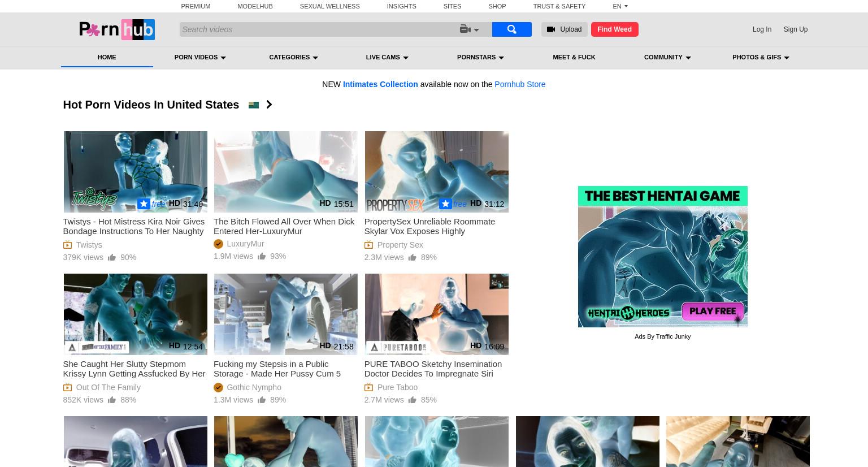Screen dimensions: 868x467
Task: Open the video thumbnail with 15:51 duration
Action: pos(285,172)
